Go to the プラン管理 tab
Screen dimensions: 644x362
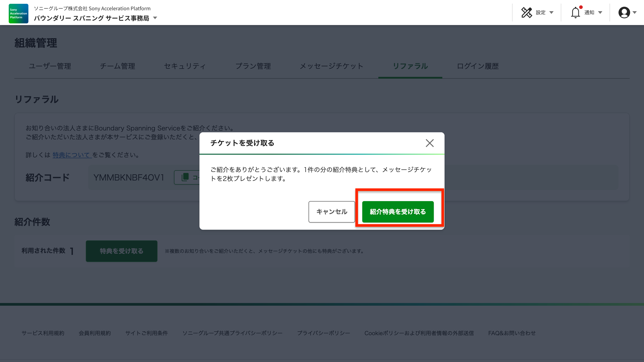click(x=253, y=66)
